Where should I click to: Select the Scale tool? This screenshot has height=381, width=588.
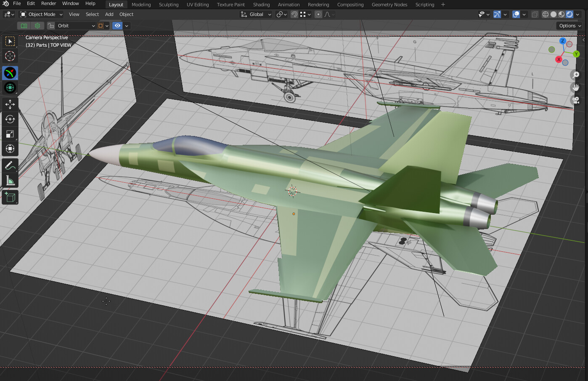click(10, 134)
